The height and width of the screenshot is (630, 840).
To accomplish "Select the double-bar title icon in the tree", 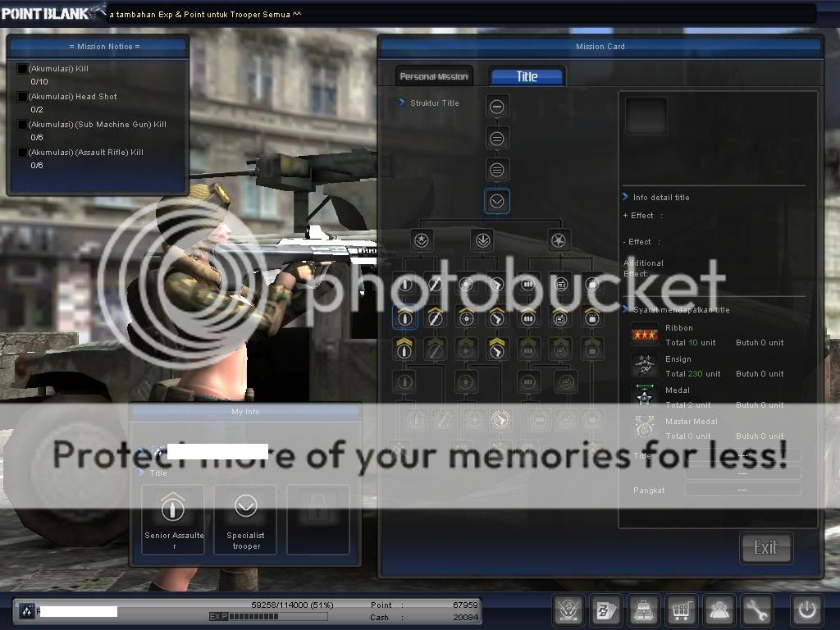I will [x=496, y=139].
